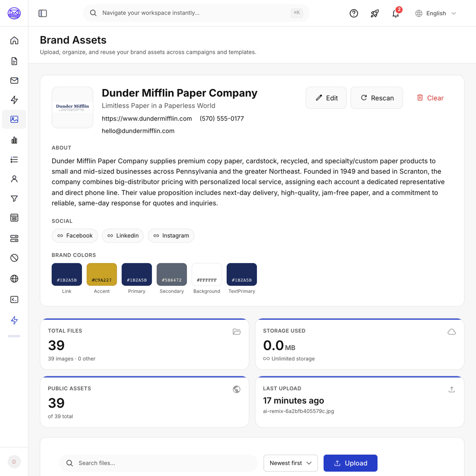Open notifications bell with badge
Screen dimensions: 476x476
[x=396, y=13]
